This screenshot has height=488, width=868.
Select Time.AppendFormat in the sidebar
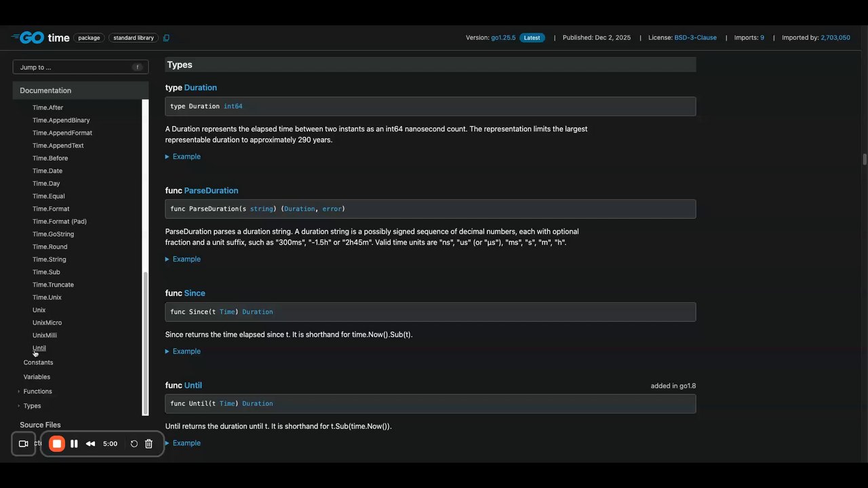62,133
